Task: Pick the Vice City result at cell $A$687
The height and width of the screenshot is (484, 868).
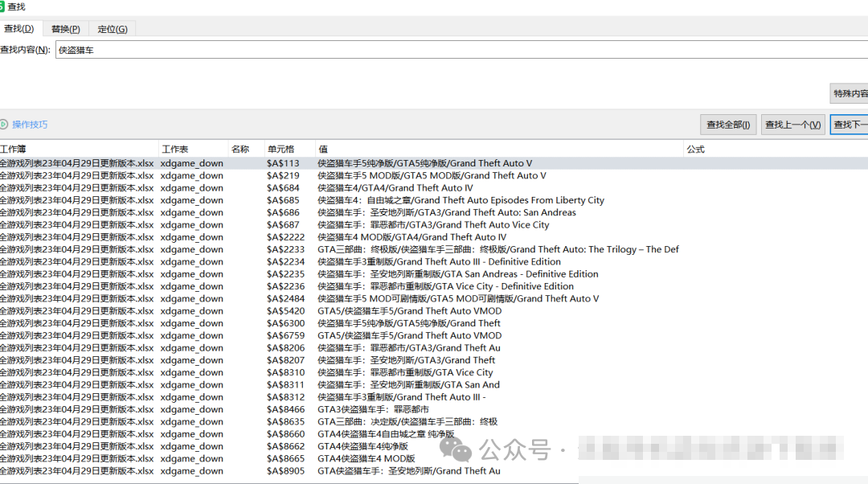Action: pyautogui.click(x=434, y=225)
